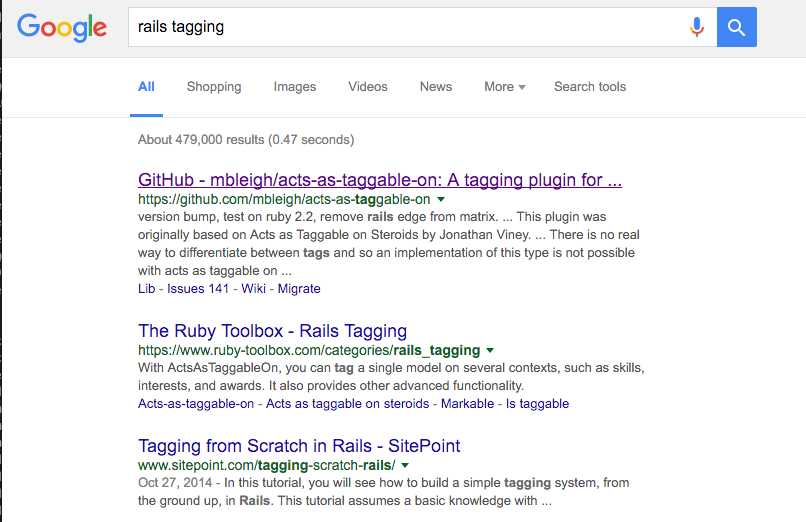The height and width of the screenshot is (522, 806).
Task: Open the Issues 141 sitelink
Action: point(198,289)
